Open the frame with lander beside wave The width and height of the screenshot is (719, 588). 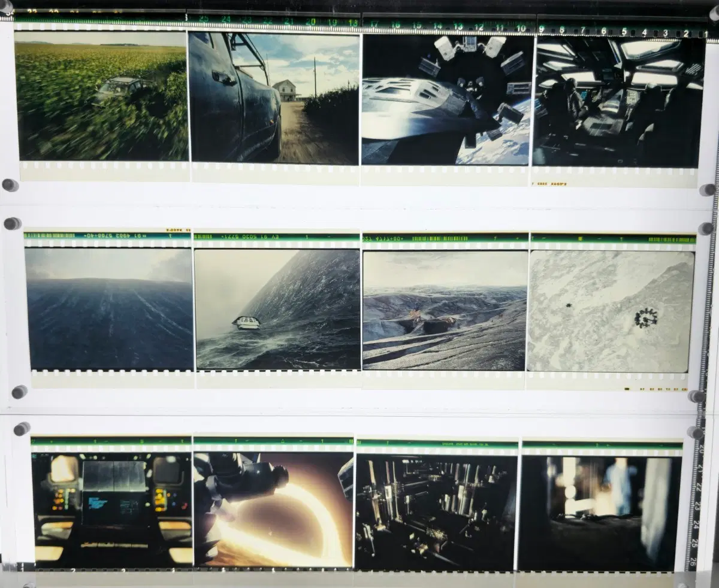coord(277,310)
